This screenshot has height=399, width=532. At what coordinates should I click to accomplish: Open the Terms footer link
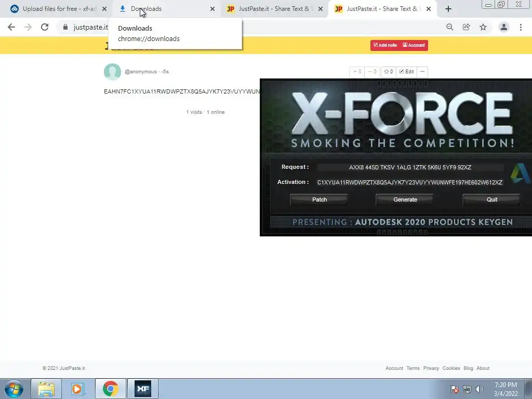(x=413, y=368)
